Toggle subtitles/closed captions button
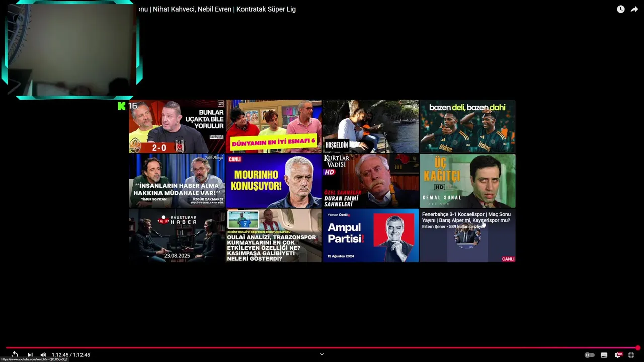Image resolution: width=644 pixels, height=362 pixels. [x=604, y=355]
